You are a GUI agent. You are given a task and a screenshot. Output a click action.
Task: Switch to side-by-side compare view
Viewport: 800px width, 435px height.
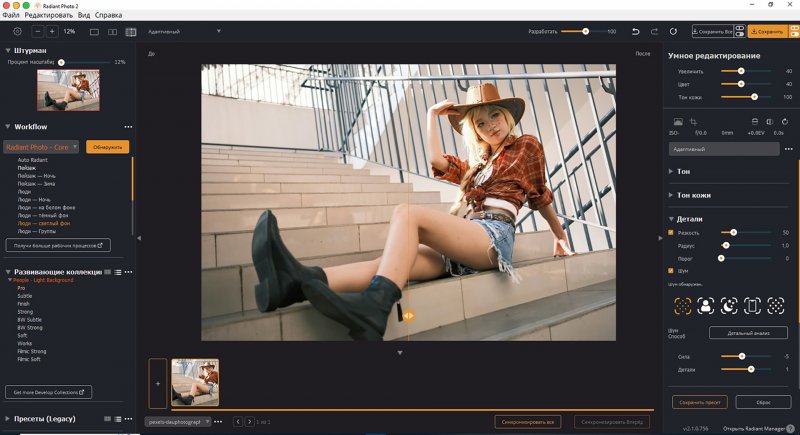point(112,32)
